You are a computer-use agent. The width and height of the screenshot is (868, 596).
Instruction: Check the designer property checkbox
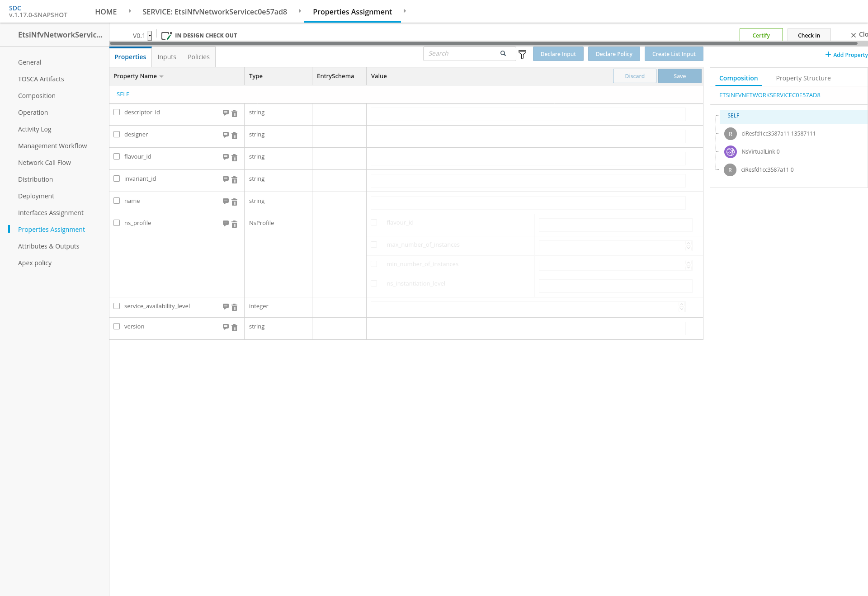[117, 134]
